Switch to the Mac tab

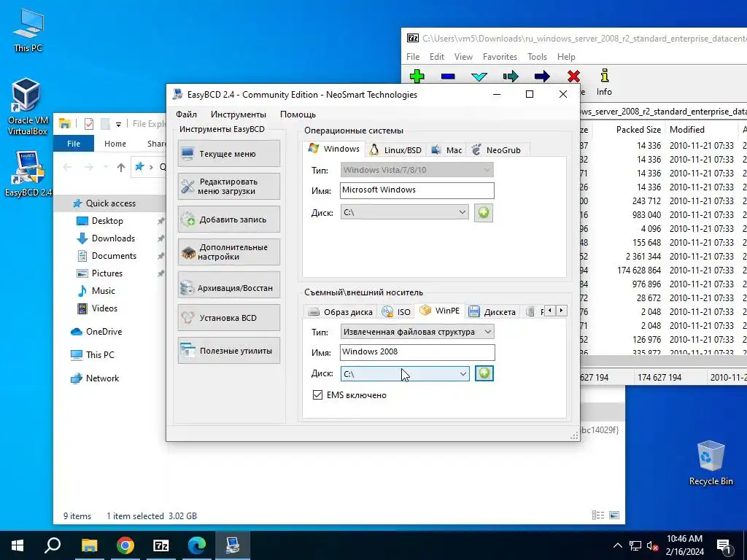click(x=446, y=150)
